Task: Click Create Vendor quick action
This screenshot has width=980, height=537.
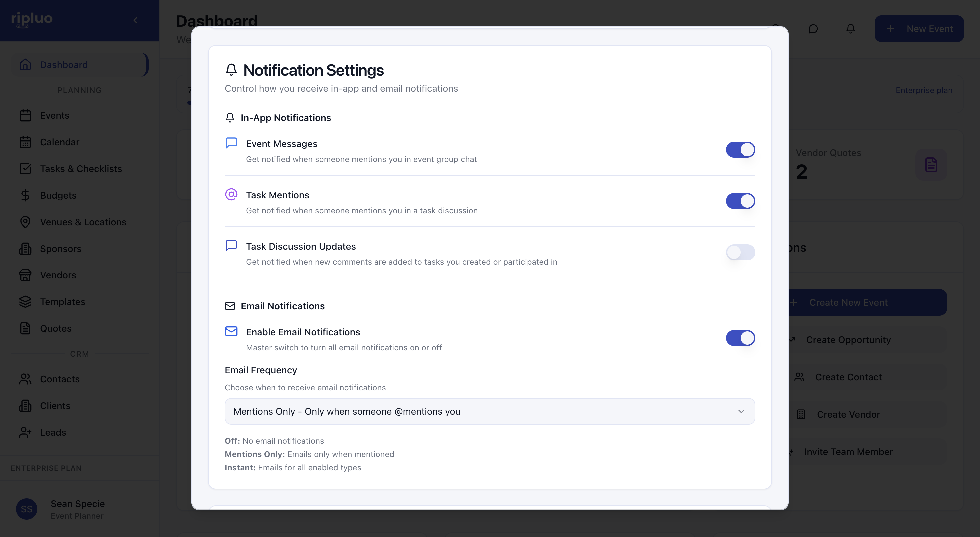Action: [867, 414]
